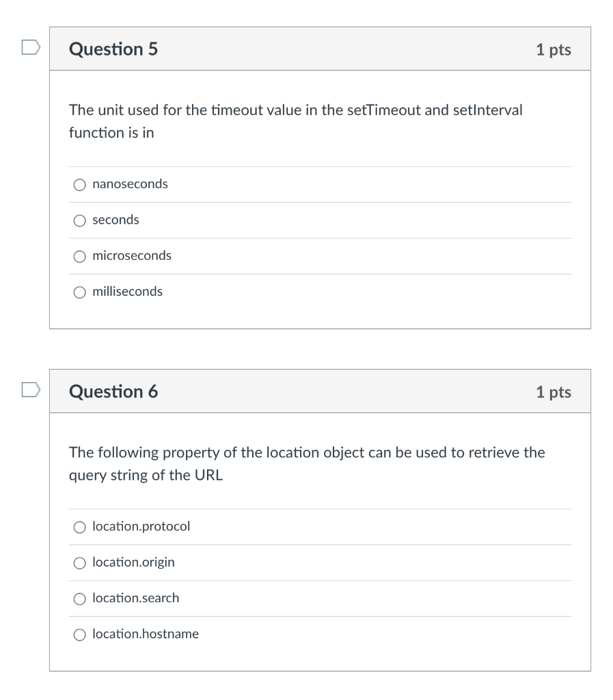Viewport: 613px width, 700px height.
Task: Click the 1 pts label on Question 5
Action: pyautogui.click(x=554, y=49)
